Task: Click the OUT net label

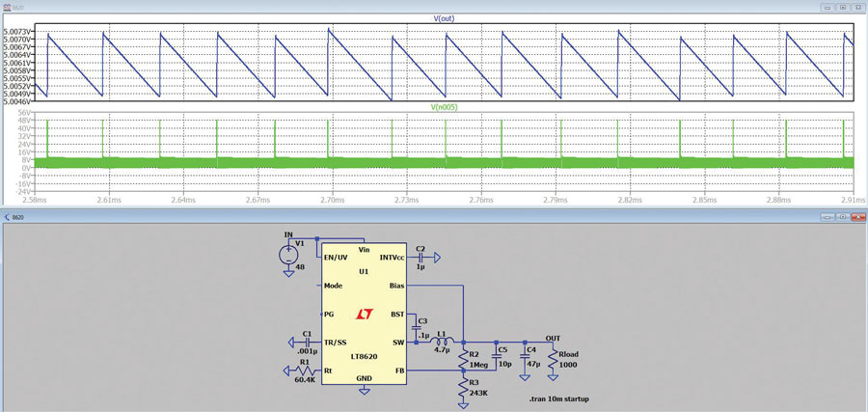Action: [553, 338]
